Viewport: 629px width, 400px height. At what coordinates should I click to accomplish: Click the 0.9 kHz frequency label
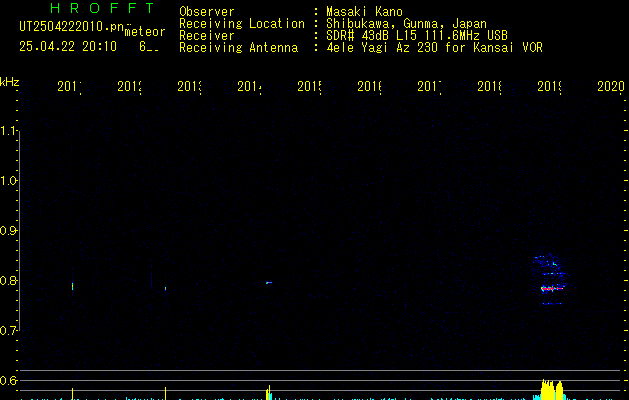point(8,231)
